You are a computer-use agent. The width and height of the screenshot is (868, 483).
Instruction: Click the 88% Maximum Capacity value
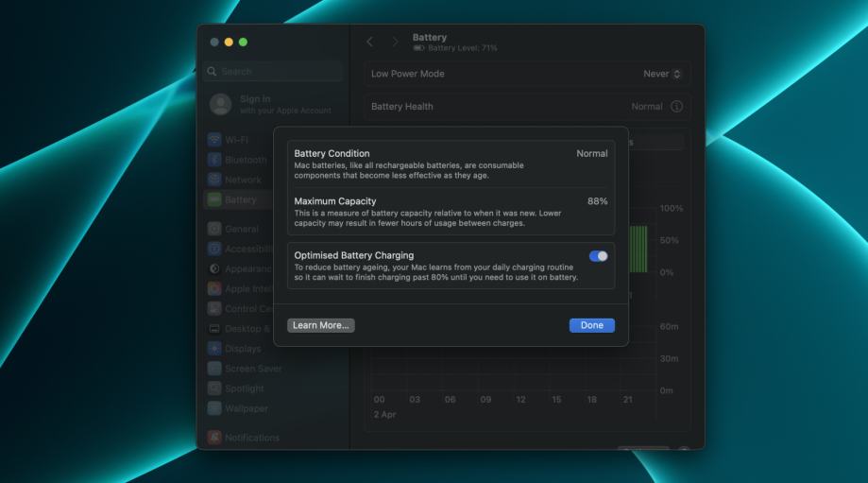[597, 201]
